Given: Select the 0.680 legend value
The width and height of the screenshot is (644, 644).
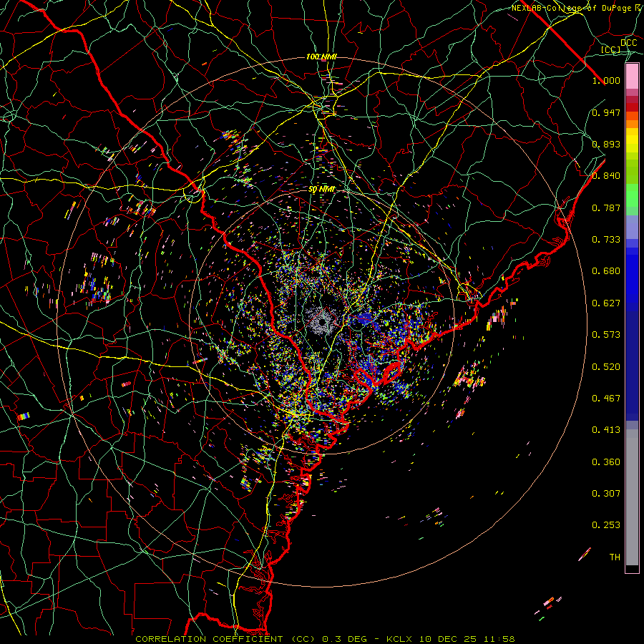Looking at the screenshot, I should click(x=606, y=271).
